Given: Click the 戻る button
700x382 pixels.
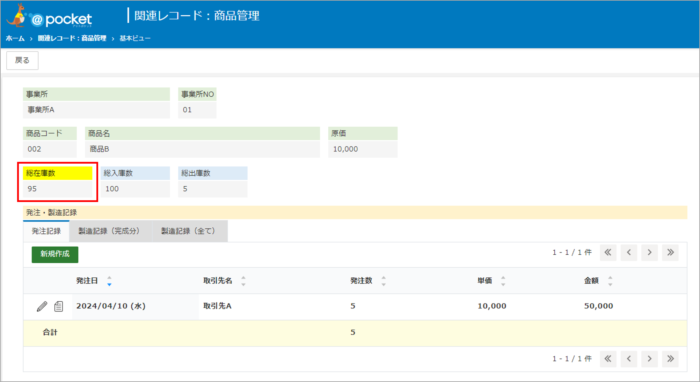Looking at the screenshot, I should click(x=22, y=60).
